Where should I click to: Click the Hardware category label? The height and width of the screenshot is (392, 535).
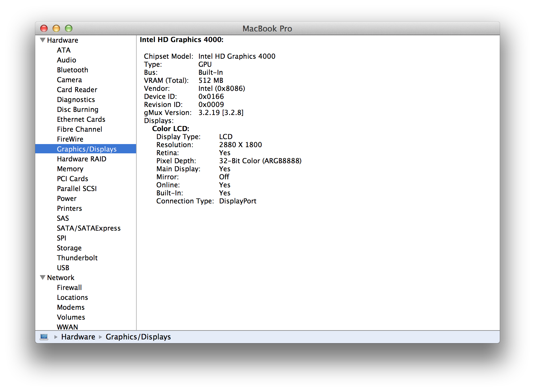click(x=62, y=40)
